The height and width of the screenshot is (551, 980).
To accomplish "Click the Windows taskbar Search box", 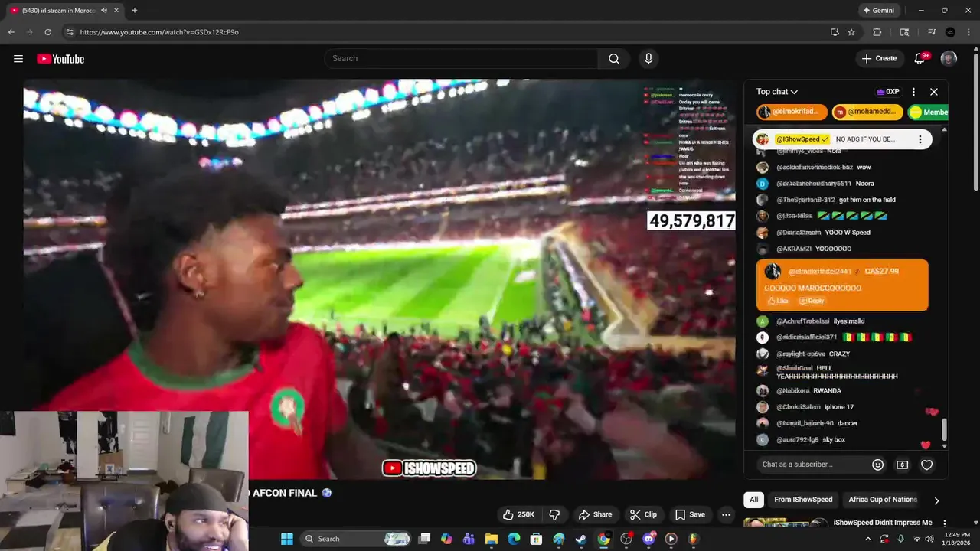I will (356, 539).
